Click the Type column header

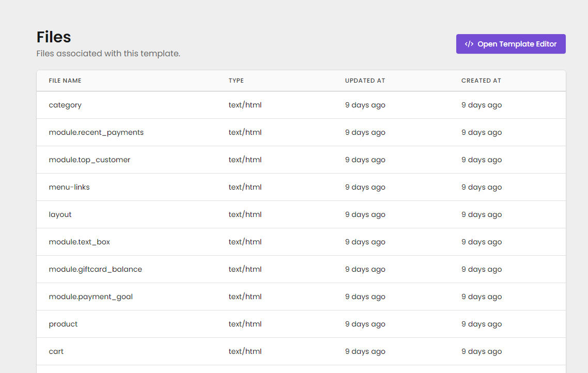[236, 81]
